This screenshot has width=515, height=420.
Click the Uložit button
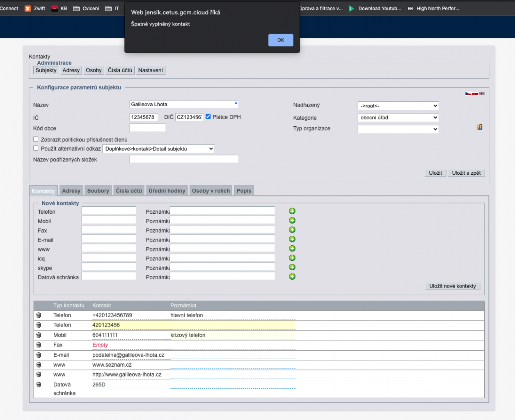click(x=435, y=173)
